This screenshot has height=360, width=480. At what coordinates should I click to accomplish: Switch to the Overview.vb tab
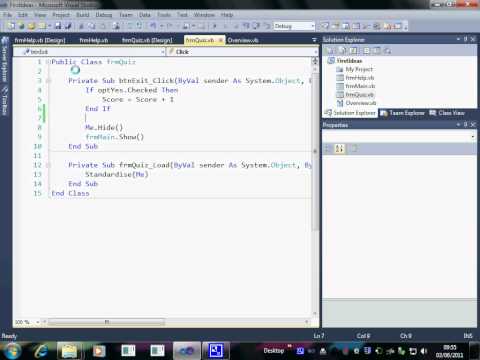point(243,40)
